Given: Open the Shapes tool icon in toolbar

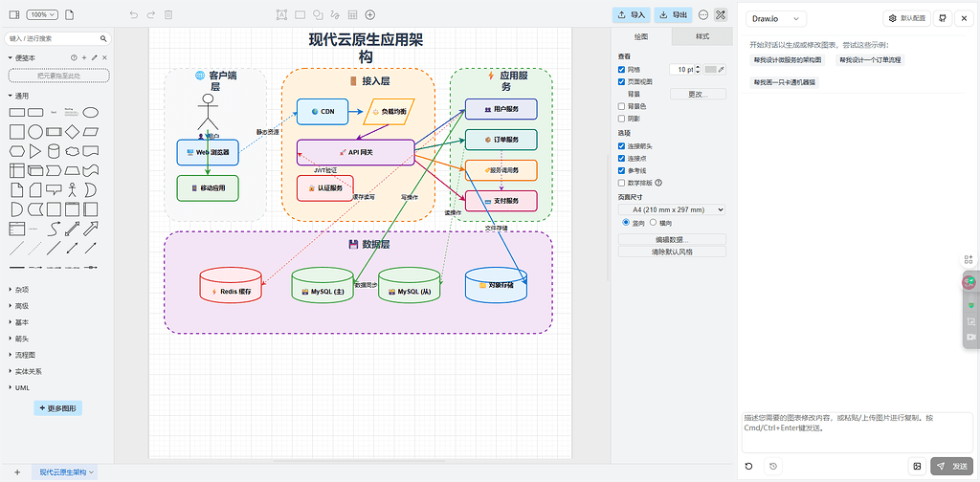Looking at the screenshot, I should click(318, 14).
